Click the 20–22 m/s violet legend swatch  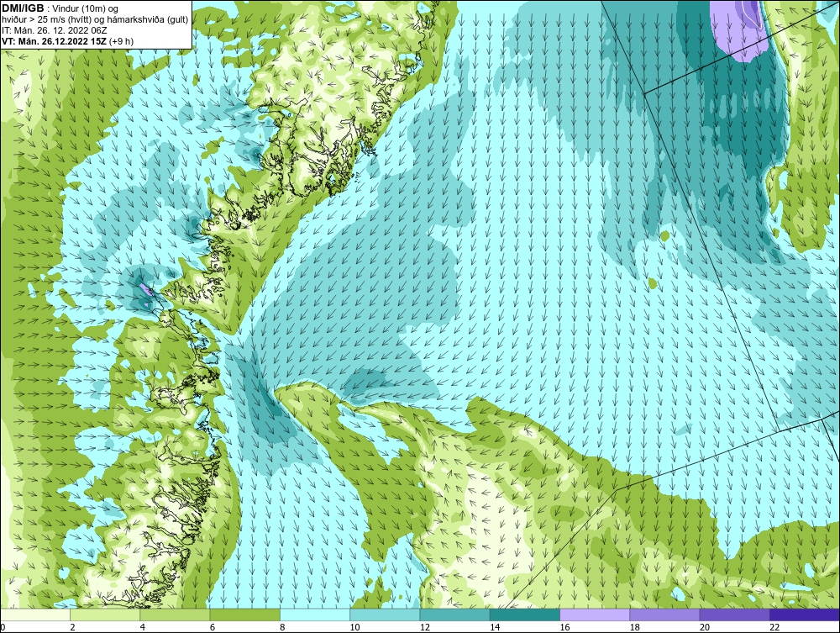[x=735, y=615]
